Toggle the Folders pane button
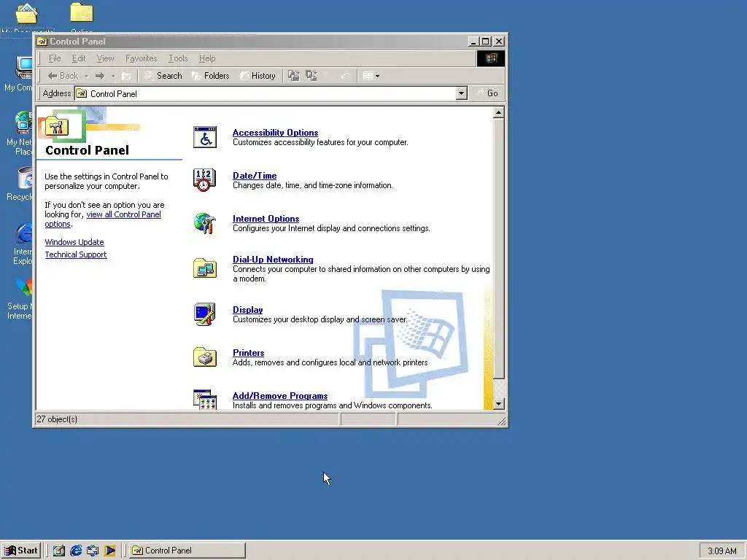The image size is (747, 560). (x=211, y=76)
